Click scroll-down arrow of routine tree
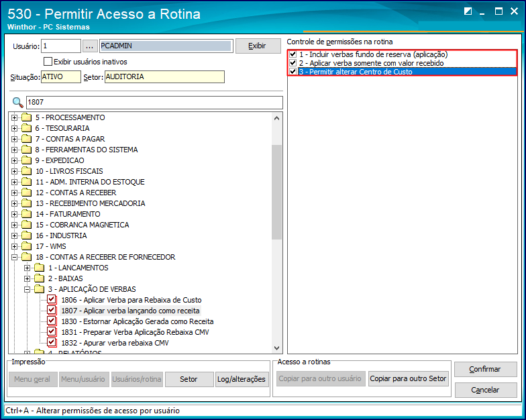526x420 pixels. coord(276,348)
